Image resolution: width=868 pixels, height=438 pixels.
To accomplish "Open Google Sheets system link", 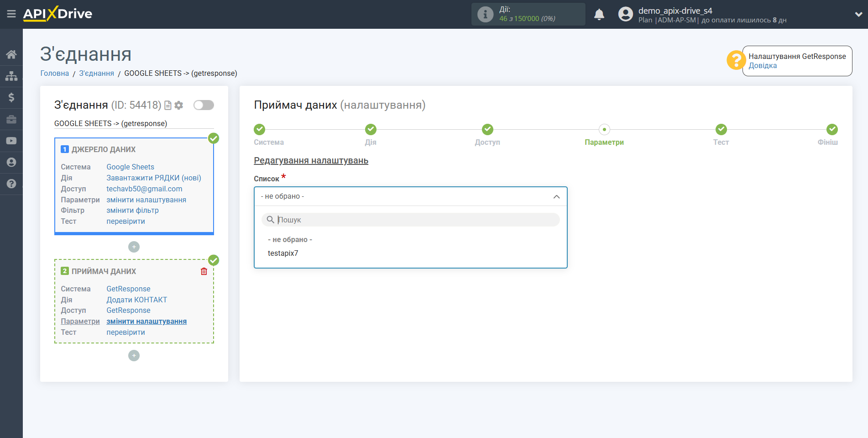I will click(131, 167).
